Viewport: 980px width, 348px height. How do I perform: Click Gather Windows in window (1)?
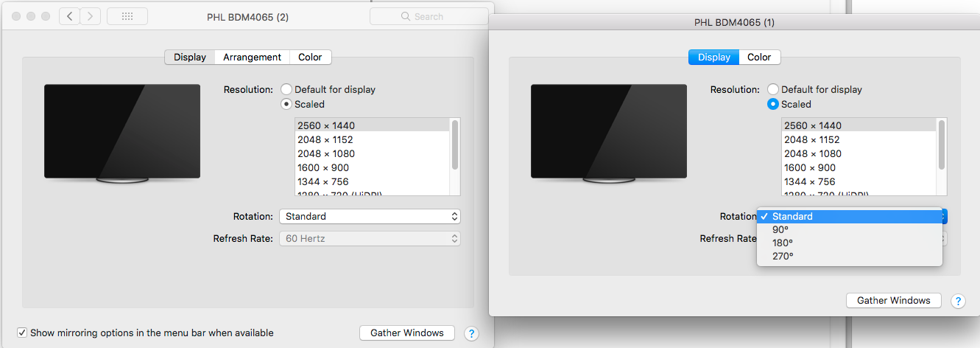point(894,300)
